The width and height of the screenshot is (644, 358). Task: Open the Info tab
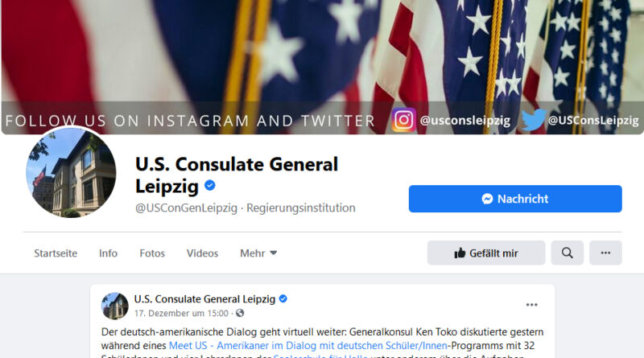(108, 253)
